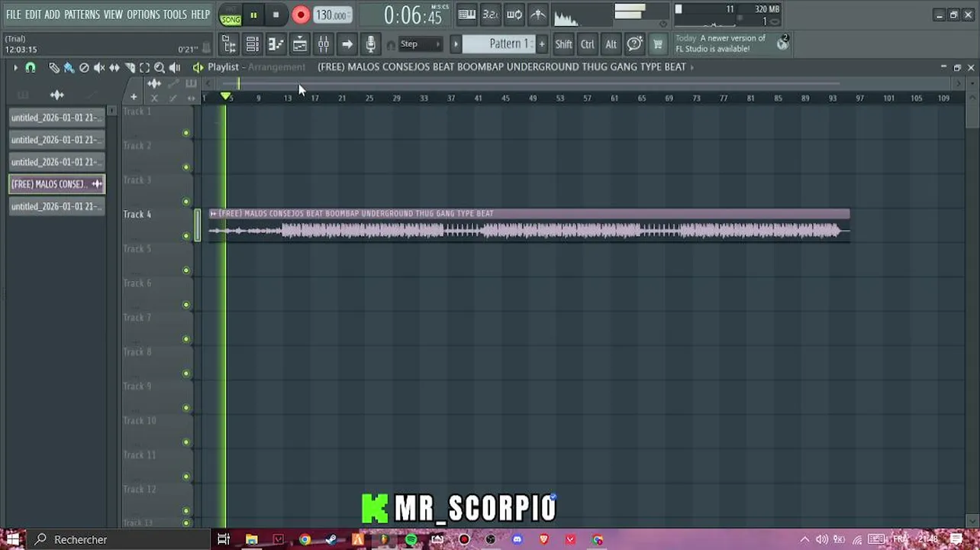Viewport: 980px width, 550px height.
Task: Click bar 49 in the timeline ruler
Action: 533,98
